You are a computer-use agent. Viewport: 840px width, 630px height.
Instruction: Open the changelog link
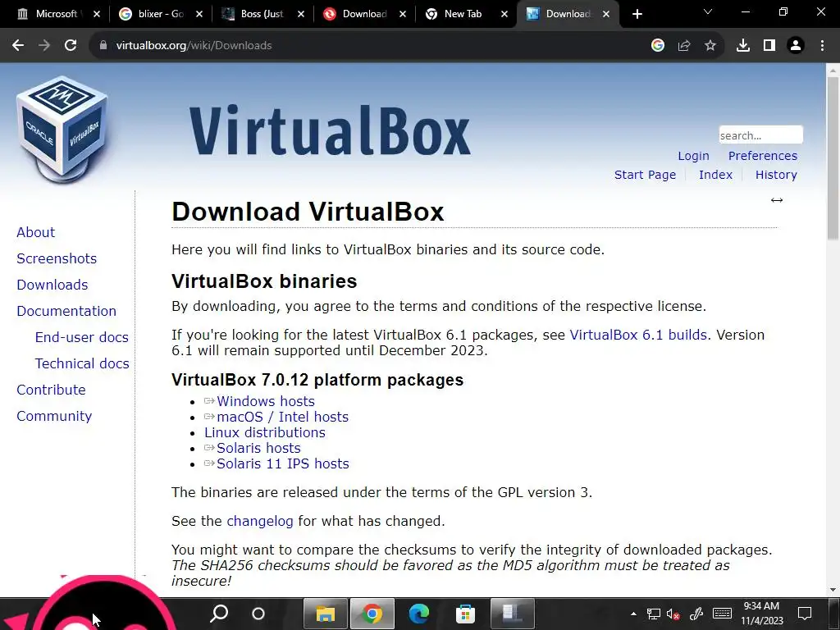(260, 521)
